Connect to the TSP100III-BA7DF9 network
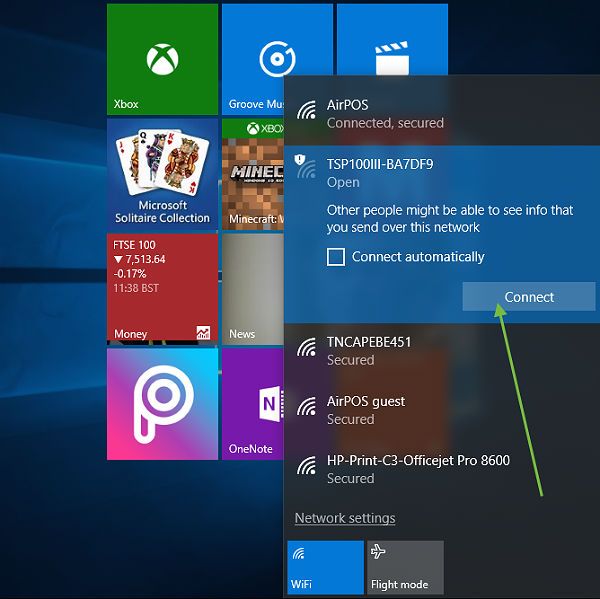This screenshot has height=599, width=600. 529,297
